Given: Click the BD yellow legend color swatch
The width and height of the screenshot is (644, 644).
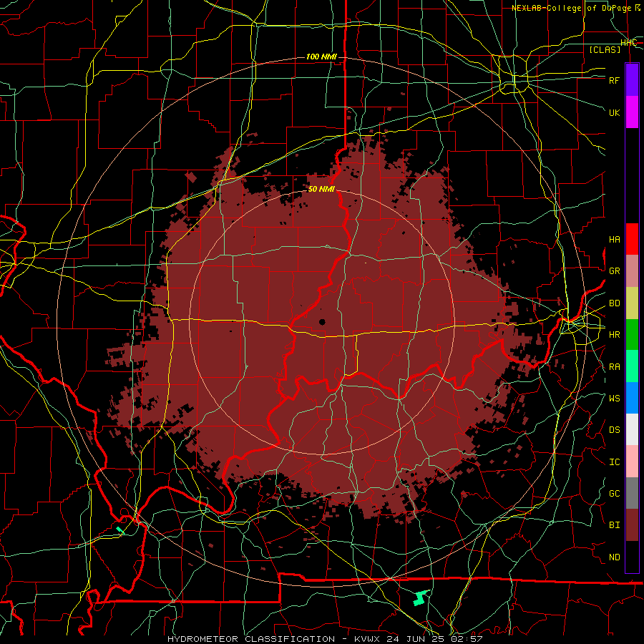Looking at the screenshot, I should pyautogui.click(x=632, y=303).
